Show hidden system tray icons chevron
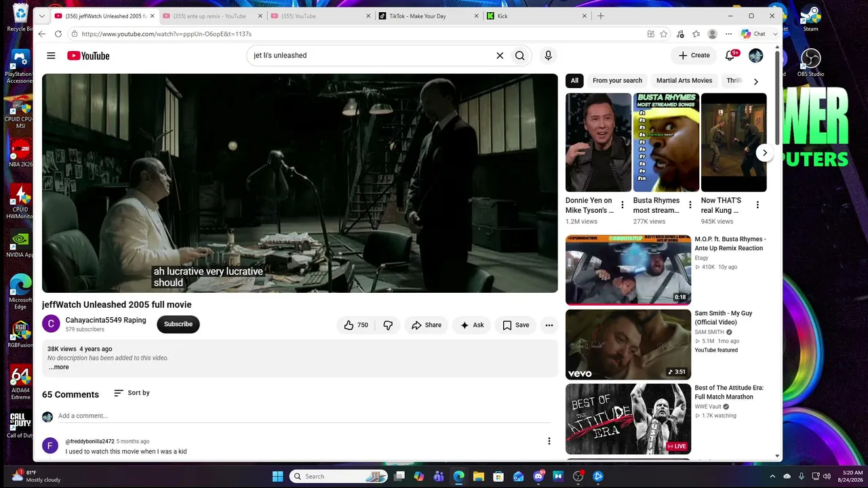The width and height of the screenshot is (868, 488). [x=772, y=476]
